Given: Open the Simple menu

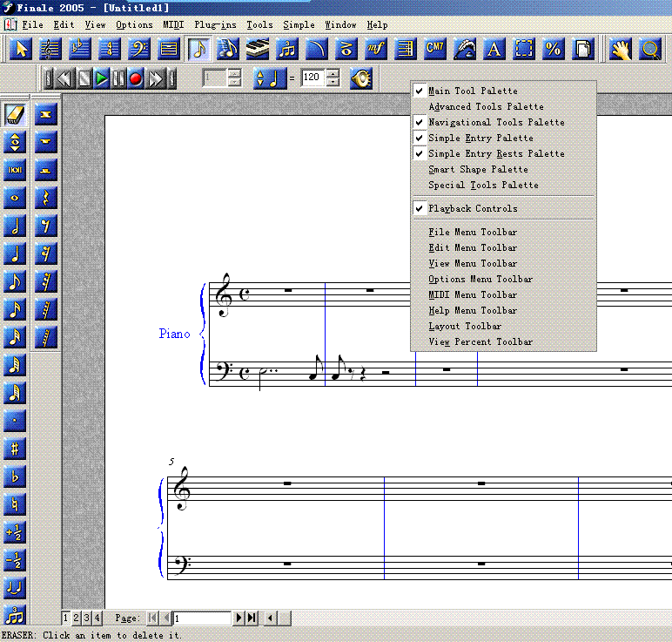Looking at the screenshot, I should [x=299, y=25].
